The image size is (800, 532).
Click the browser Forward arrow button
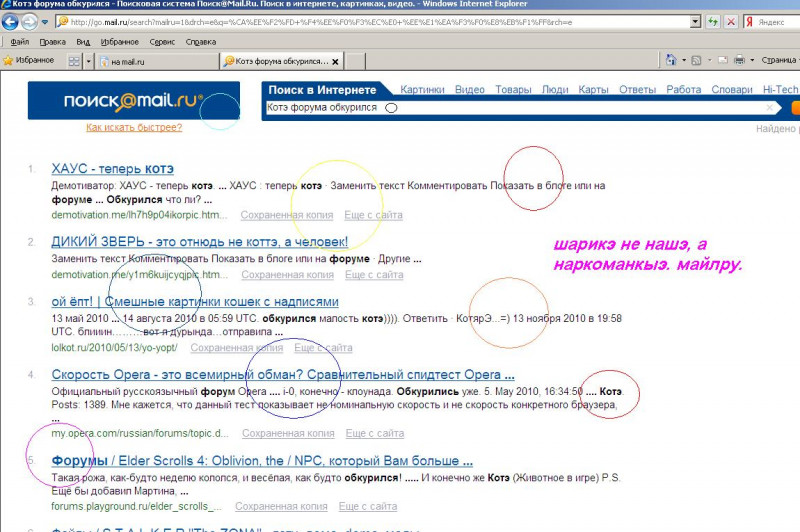click(31, 21)
